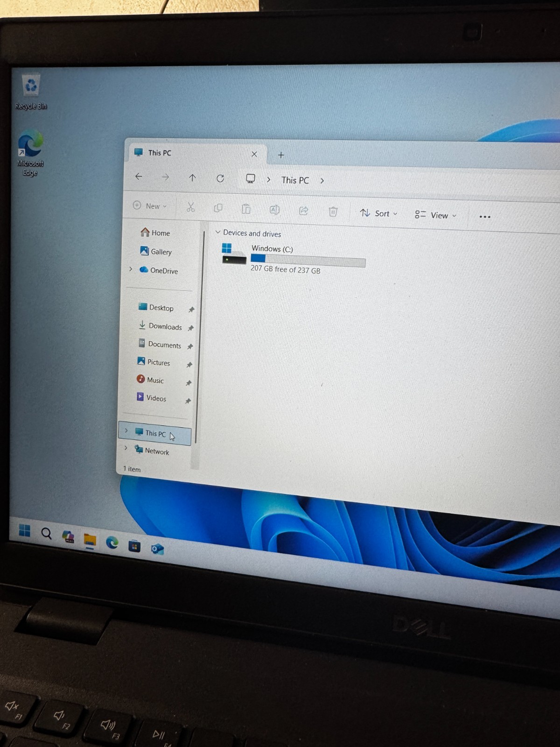560x747 pixels.
Task: Click the Rename icon in toolbar
Action: (x=274, y=210)
